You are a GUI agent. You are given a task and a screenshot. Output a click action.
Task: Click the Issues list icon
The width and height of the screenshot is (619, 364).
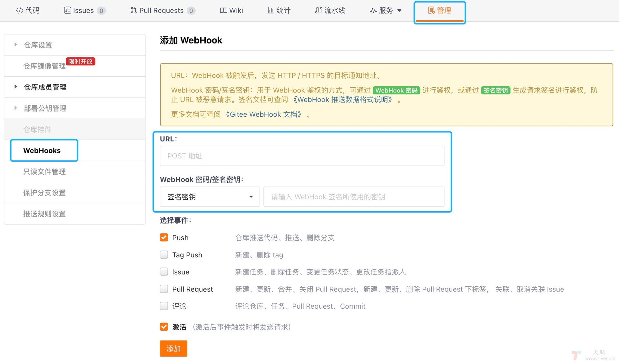click(67, 10)
